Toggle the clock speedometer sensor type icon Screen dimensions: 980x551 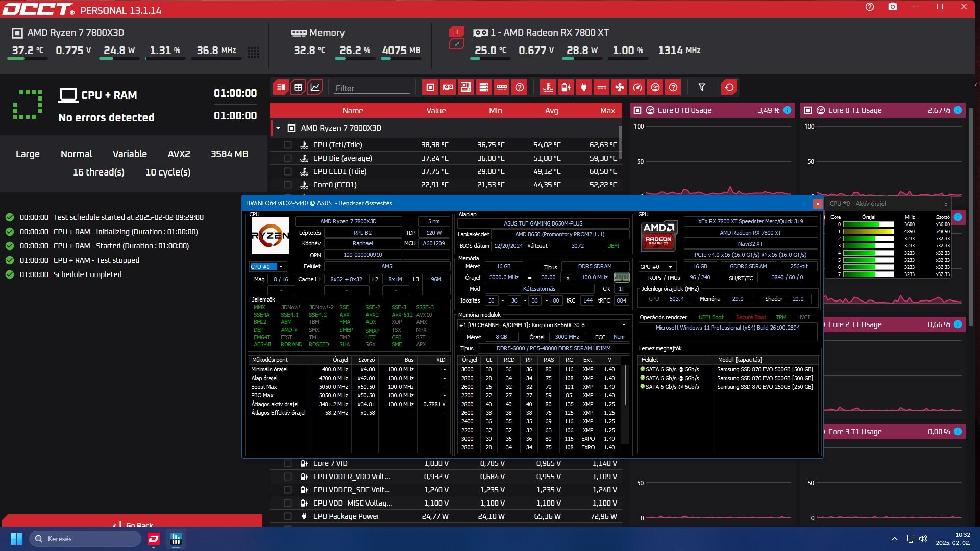638,88
